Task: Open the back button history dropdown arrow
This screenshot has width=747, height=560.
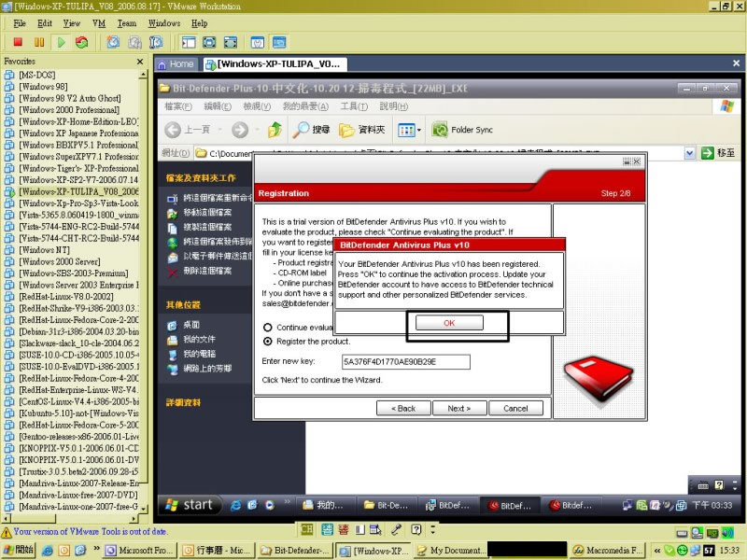Action: tap(219, 130)
